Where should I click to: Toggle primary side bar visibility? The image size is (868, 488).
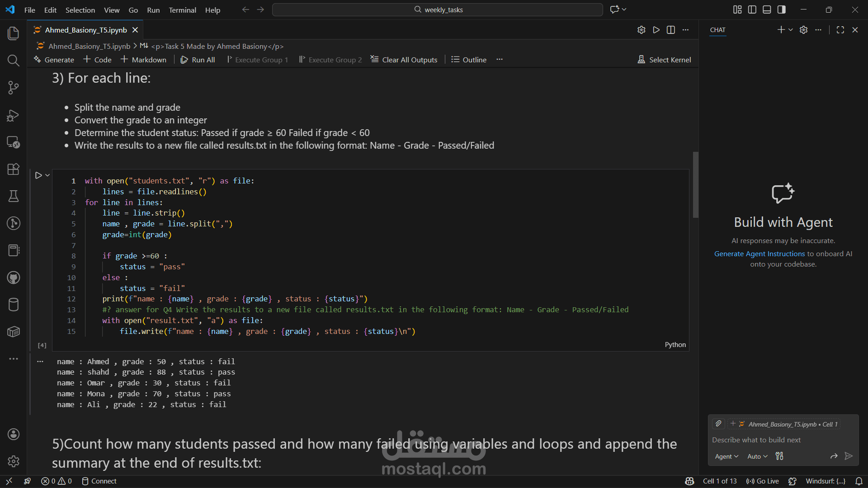pos(752,9)
